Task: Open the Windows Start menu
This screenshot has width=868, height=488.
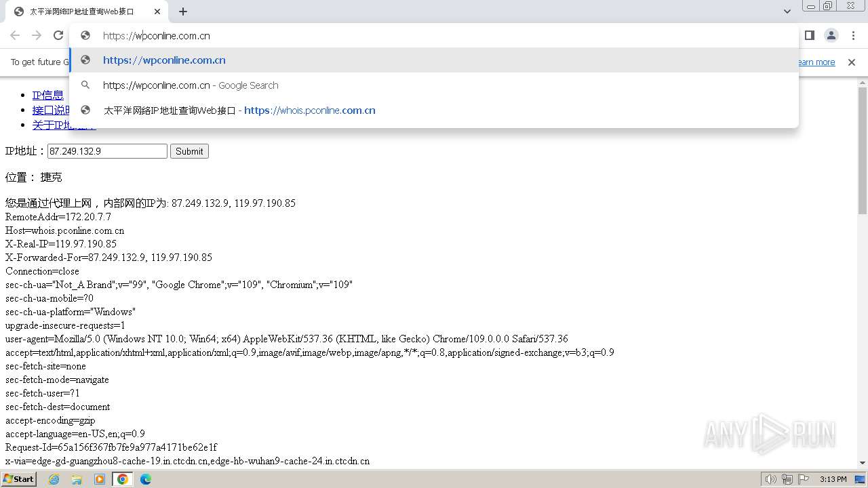Action: click(x=19, y=479)
